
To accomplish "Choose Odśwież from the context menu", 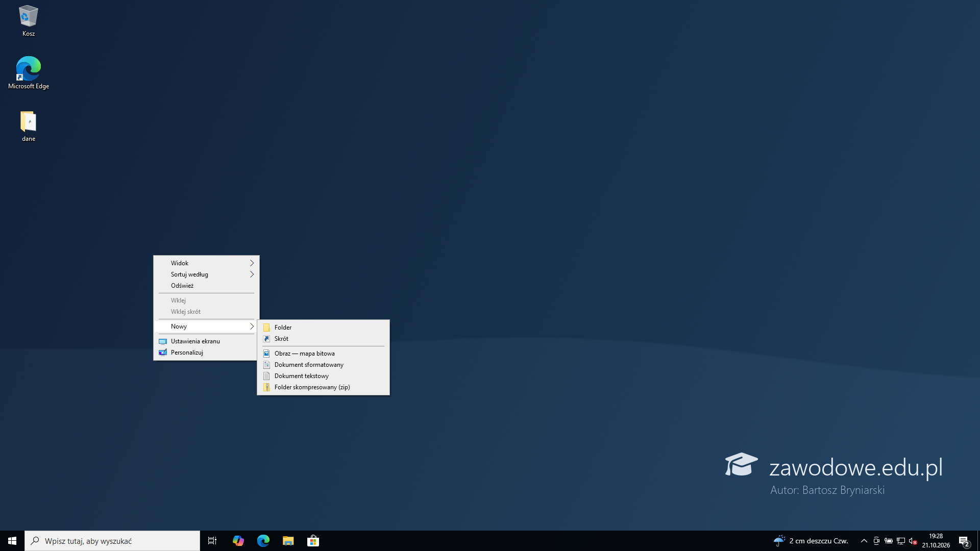I will coord(207,286).
